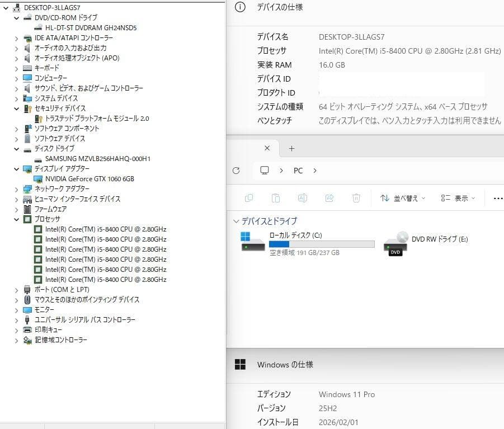The width and height of the screenshot is (504, 429).
Task: Collapse the プロセッサ node in Device Manager
Action: 17,219
